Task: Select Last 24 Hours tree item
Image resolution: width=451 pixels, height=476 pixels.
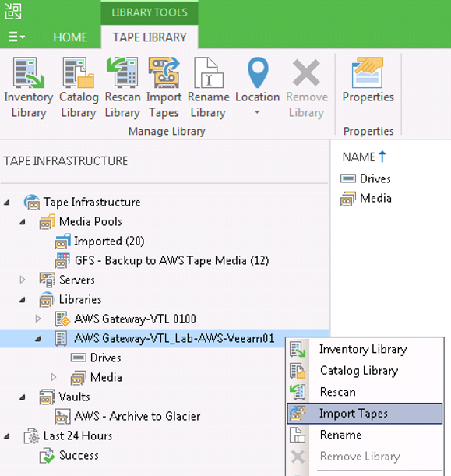Action: (x=78, y=435)
